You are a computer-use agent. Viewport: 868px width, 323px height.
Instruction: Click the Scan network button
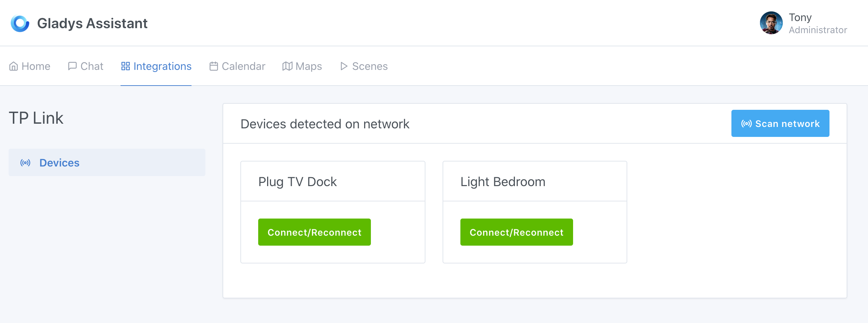780,123
